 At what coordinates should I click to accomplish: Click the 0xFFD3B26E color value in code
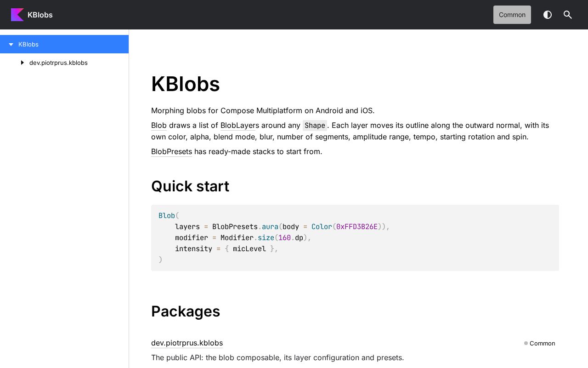pyautogui.click(x=357, y=227)
